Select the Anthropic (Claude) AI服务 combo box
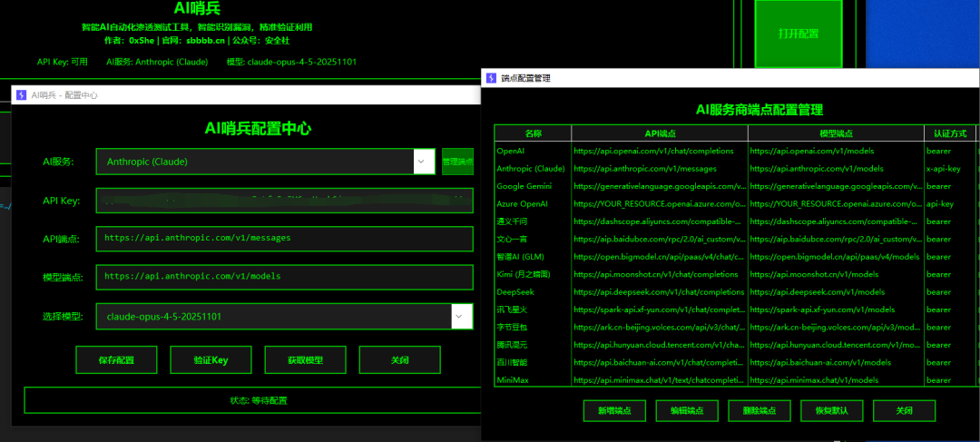 point(266,162)
